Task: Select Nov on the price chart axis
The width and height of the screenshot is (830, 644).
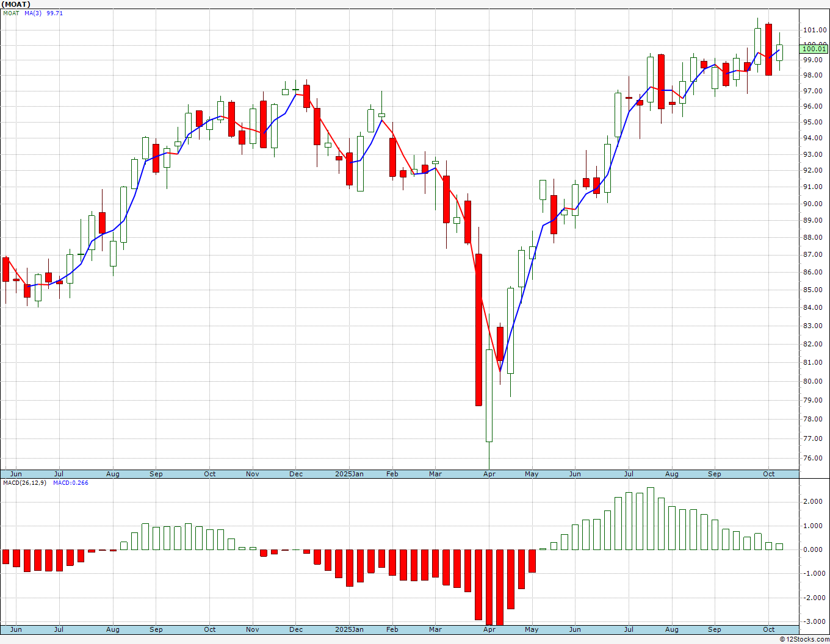Action: (253, 474)
